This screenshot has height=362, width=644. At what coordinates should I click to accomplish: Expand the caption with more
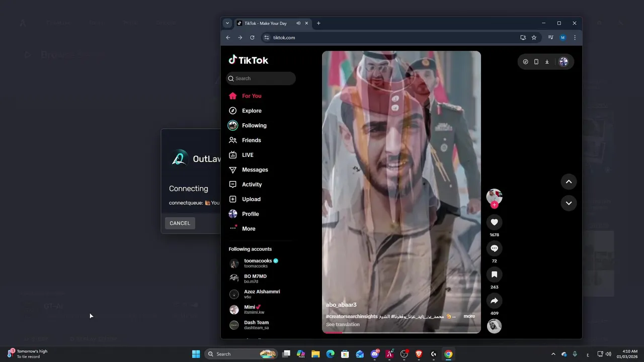469,316
